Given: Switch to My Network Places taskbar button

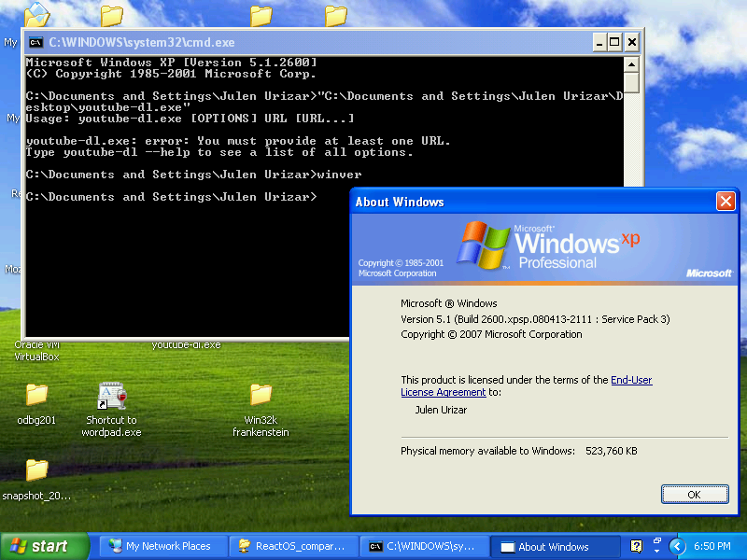Looking at the screenshot, I should (160, 546).
